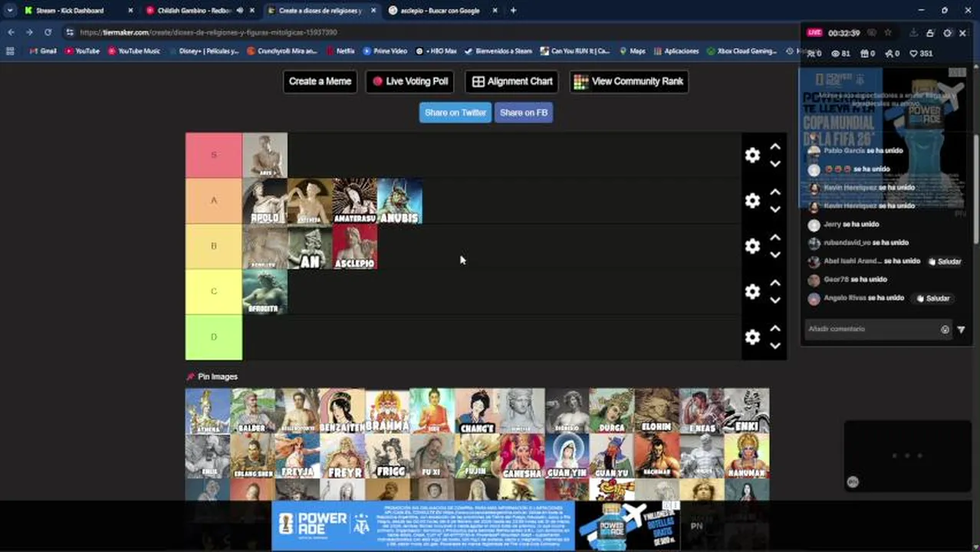
Task: Move tier D row up arrow
Action: pyautogui.click(x=775, y=328)
